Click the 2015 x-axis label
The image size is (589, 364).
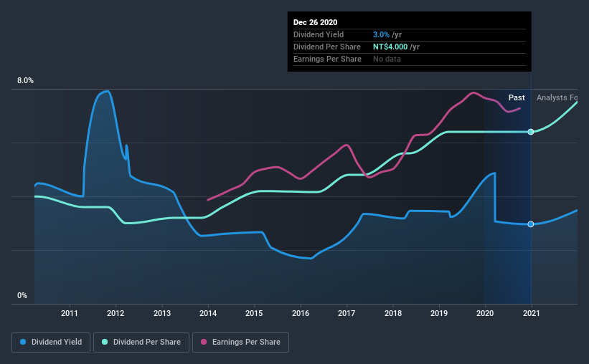pos(254,313)
